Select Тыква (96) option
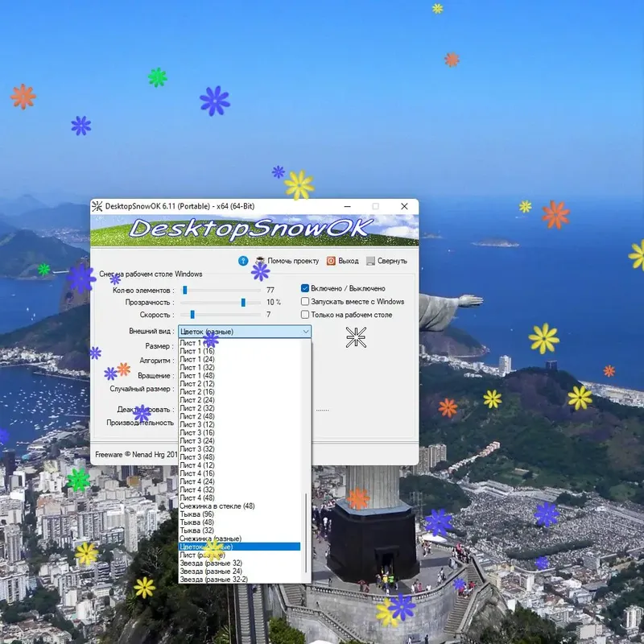Viewport: 644px width, 644px height. coord(239,514)
